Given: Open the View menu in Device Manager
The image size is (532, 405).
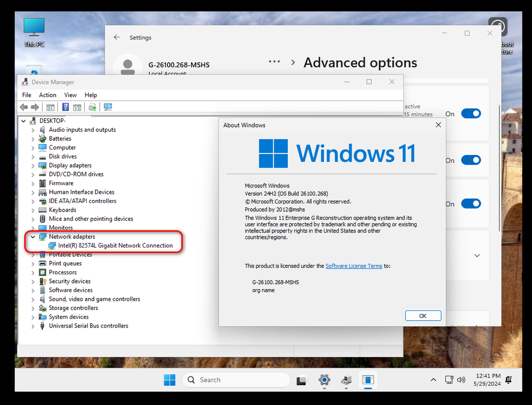Looking at the screenshot, I should (x=70, y=95).
